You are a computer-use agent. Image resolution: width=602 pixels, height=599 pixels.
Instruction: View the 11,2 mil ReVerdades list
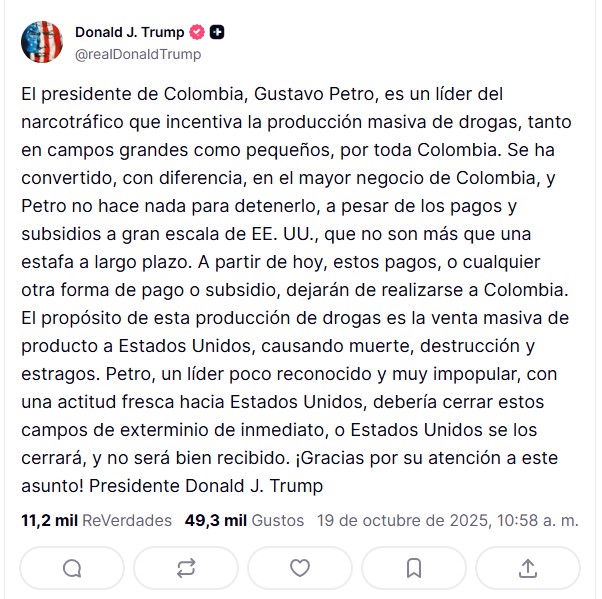pos(96,520)
